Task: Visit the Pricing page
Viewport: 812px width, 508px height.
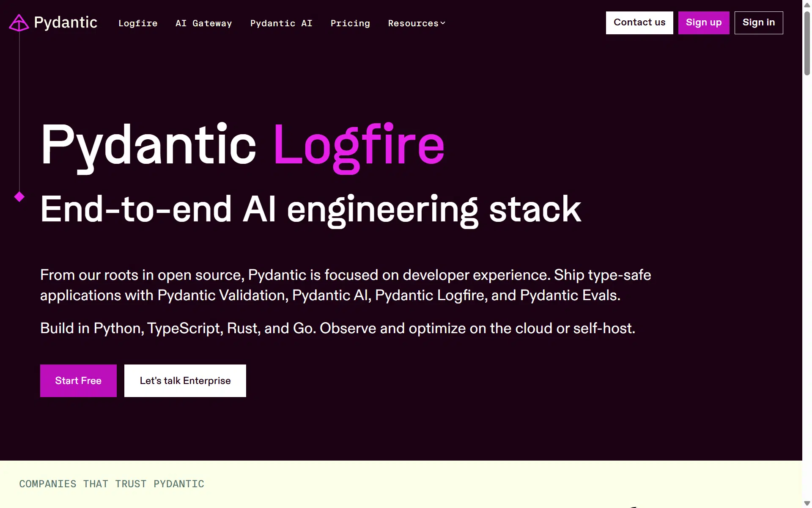Action: coord(350,23)
